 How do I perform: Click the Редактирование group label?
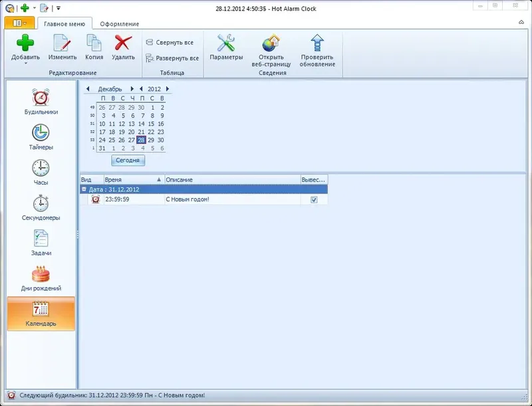click(72, 73)
